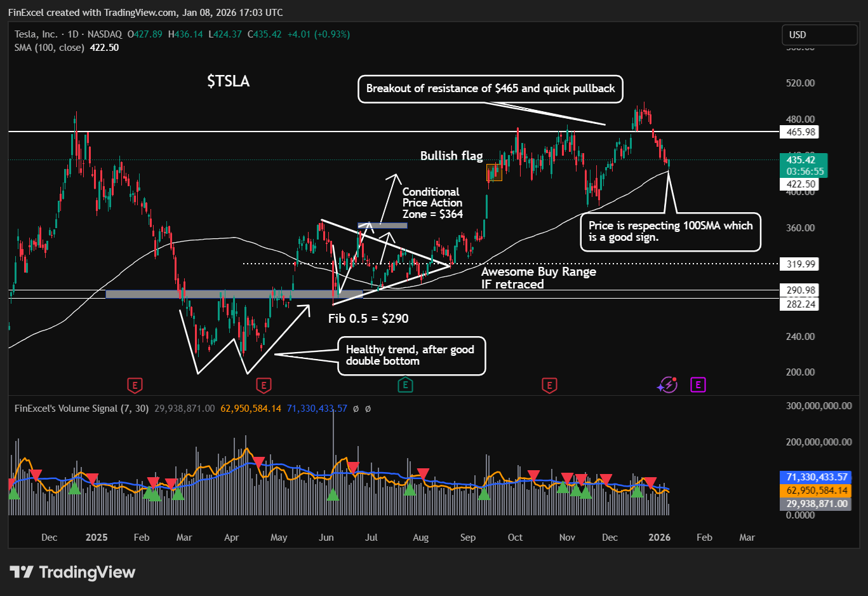868x596 pixels.
Task: Select the red earnings marker under March
Action: [135, 385]
